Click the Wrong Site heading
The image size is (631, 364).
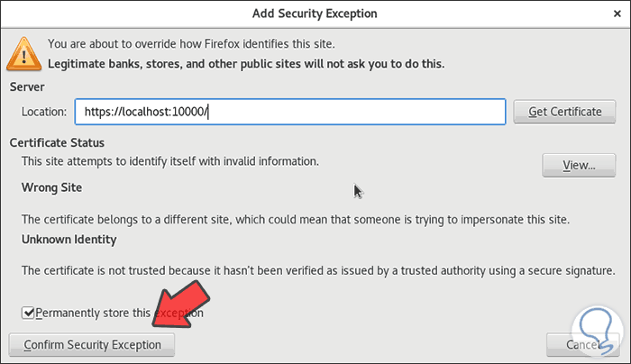pos(51,188)
